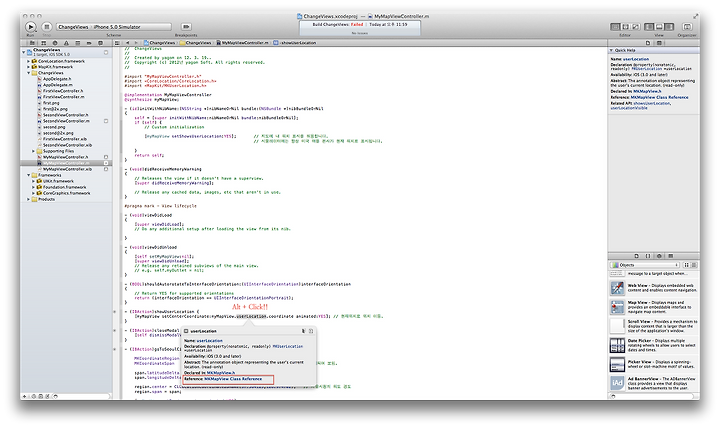This screenshot has height=428, width=720.
Task: Expand CoreLocation.framework in navigator
Action: (28, 61)
